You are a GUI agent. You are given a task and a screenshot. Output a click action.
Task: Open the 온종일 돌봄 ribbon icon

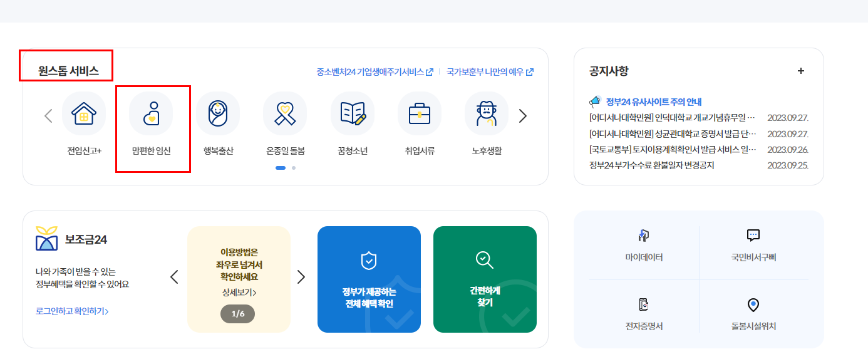[285, 113]
